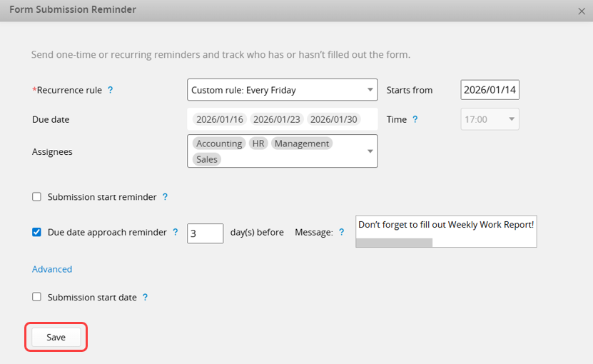Open the Time 17:00 dropdown
Screen dimensions: 593x364
(490, 120)
